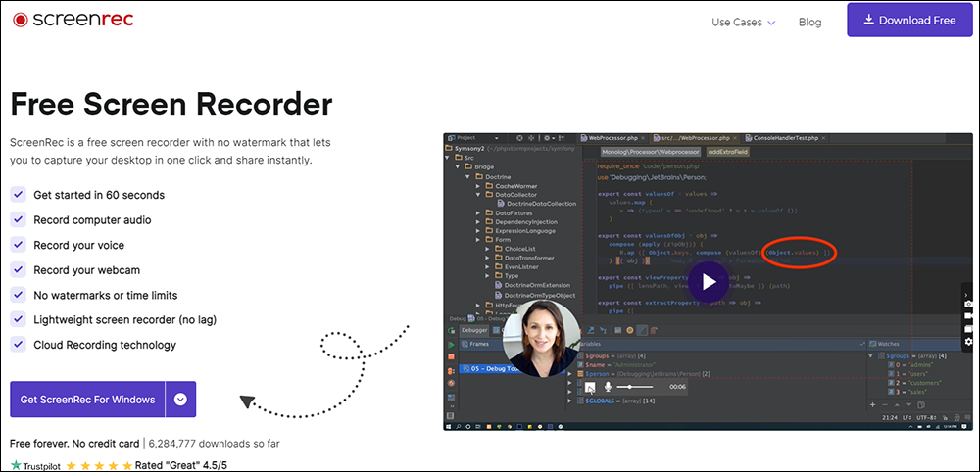
Task: Click the microphone volume slider in the video
Action: click(635, 387)
